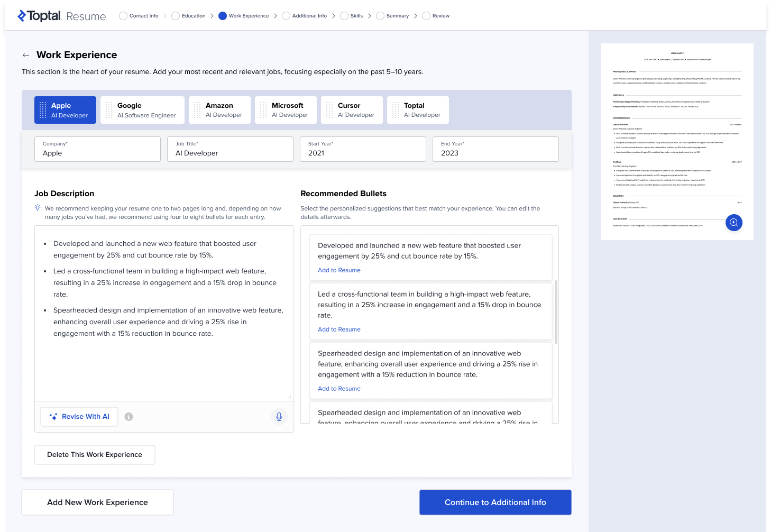Click the Company input field
Viewport: 771px width, 532px height.
point(97,149)
